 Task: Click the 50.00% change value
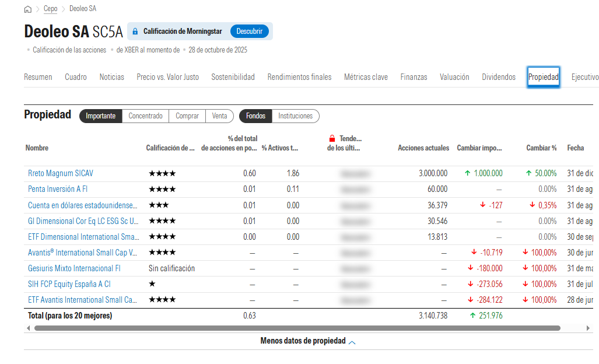tap(545, 173)
